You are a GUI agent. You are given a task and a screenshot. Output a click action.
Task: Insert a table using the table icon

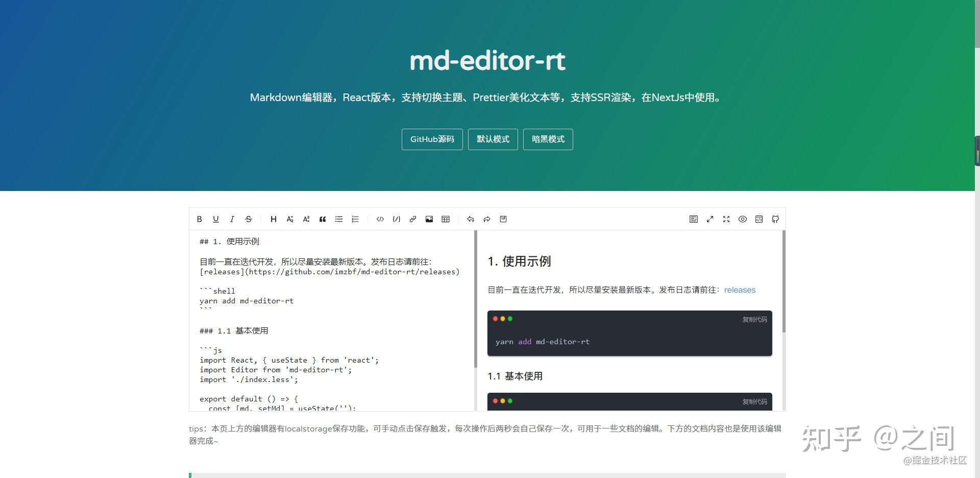[446, 219]
